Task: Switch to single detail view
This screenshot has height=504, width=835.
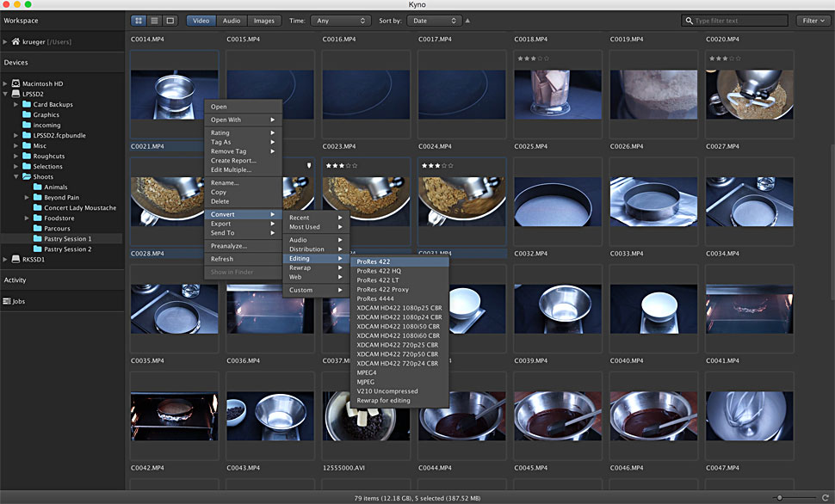Action: click(170, 21)
